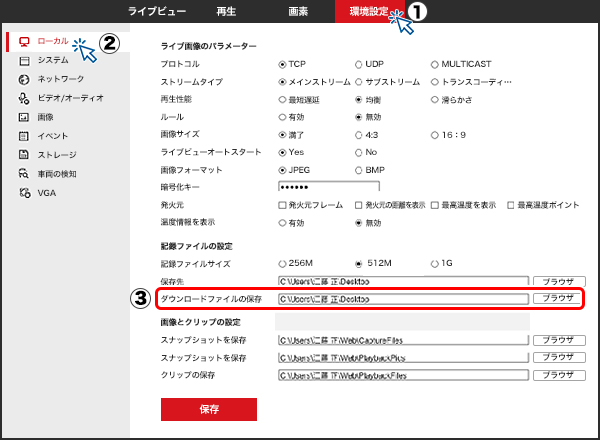Image resolution: width=600 pixels, height=440 pixels.
Task: Open 車両の検知 sidebar icon
Action: tap(24, 174)
